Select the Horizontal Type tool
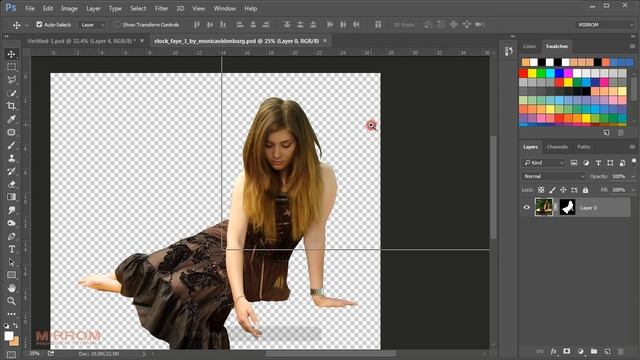The height and width of the screenshot is (360, 640). tap(11, 249)
